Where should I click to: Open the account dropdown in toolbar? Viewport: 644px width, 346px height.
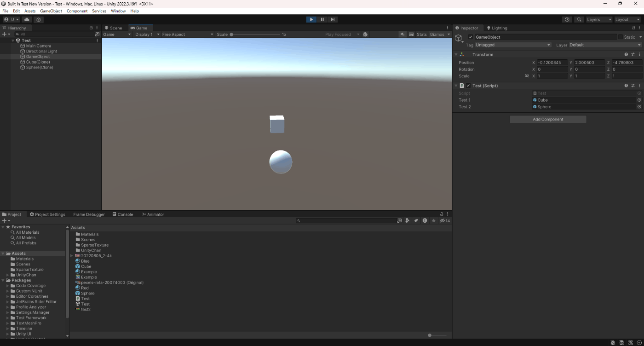coord(11,19)
